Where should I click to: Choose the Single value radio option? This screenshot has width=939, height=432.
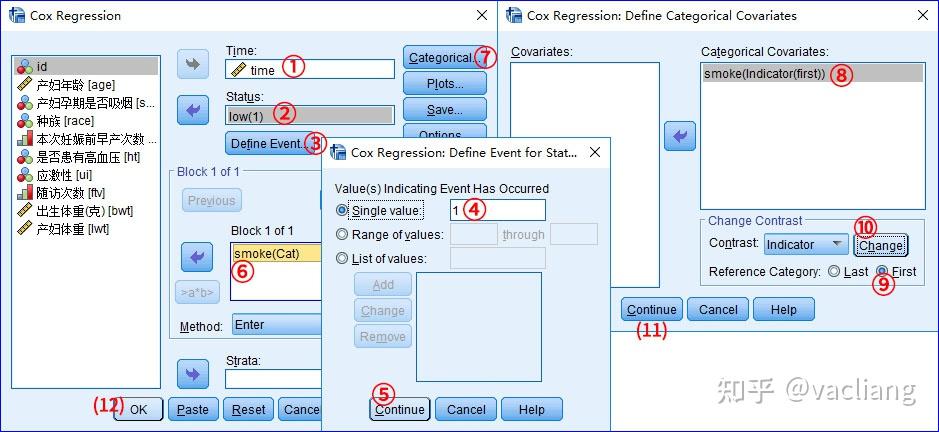tap(343, 211)
